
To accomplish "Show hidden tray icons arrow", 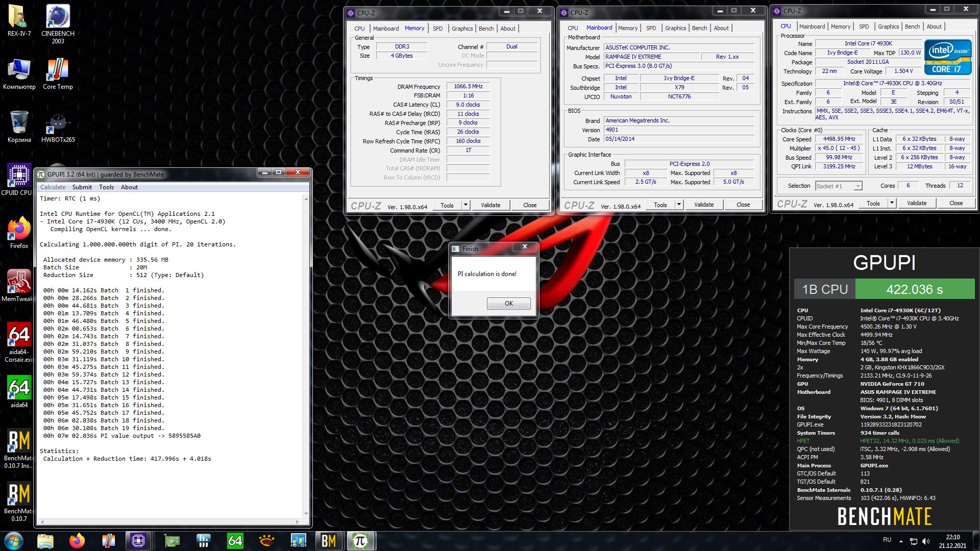I will coord(901,541).
